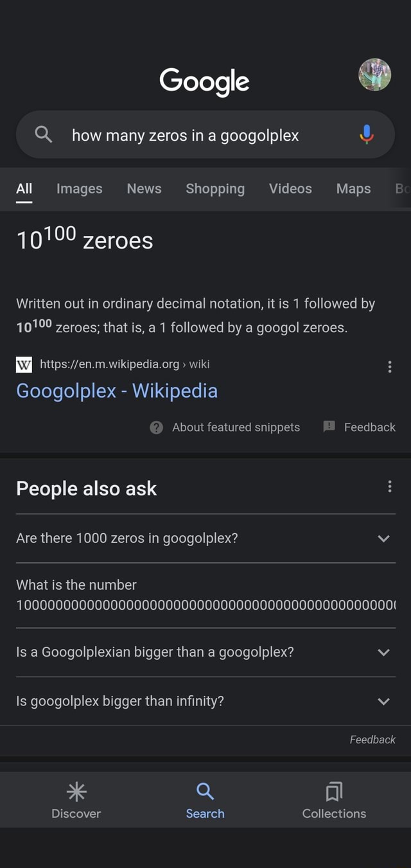Tap the Feedback link below People also ask
411x868 pixels.
(x=372, y=740)
